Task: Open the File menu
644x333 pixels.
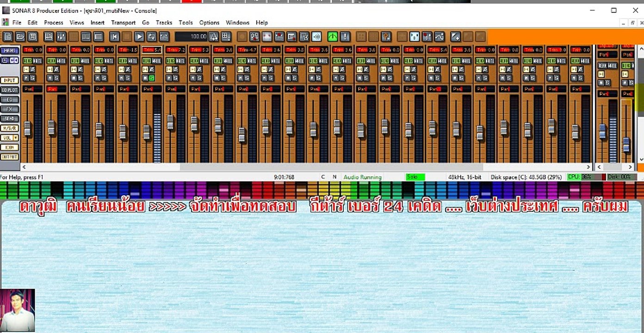Action: pos(17,22)
